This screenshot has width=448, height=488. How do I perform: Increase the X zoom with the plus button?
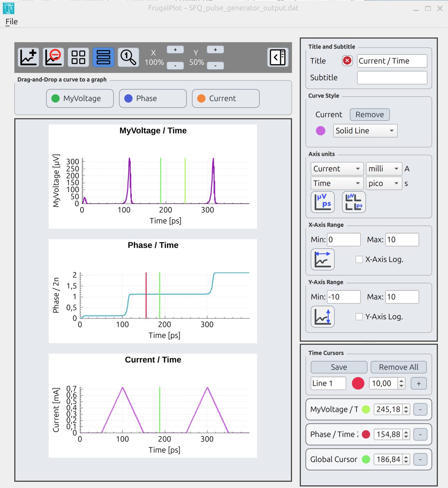coord(175,50)
